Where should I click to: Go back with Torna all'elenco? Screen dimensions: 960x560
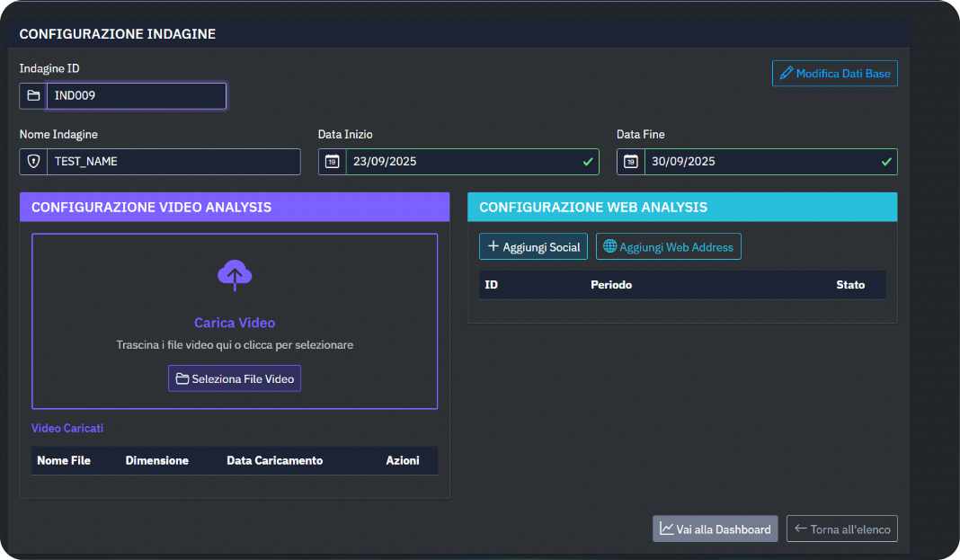click(x=841, y=529)
